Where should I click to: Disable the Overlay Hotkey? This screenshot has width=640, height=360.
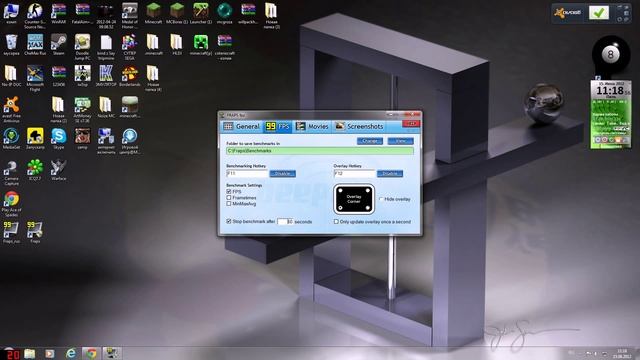click(390, 173)
